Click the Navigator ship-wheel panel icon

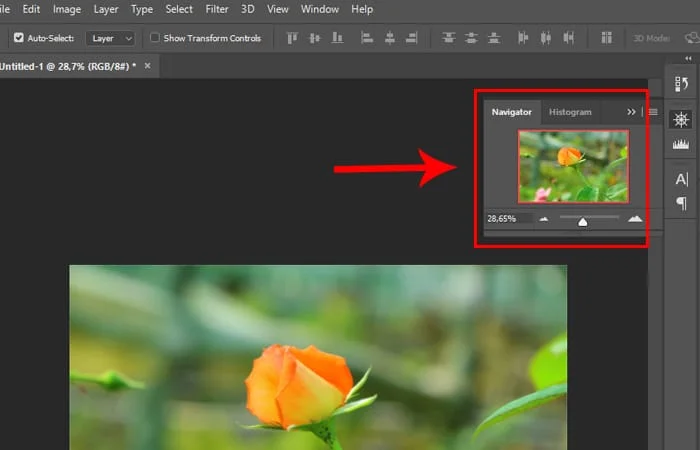coord(681,120)
